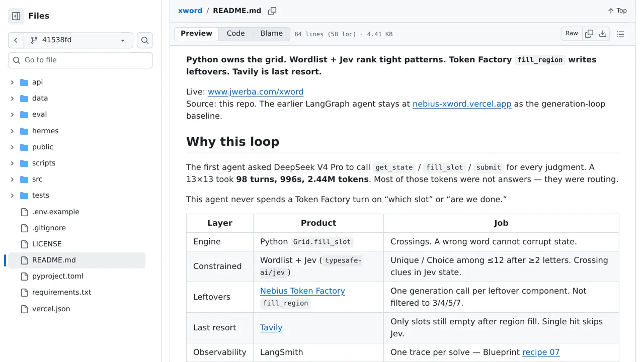Click the 'Layer' column header
Viewport: 644px width, 362px height.
(220, 223)
